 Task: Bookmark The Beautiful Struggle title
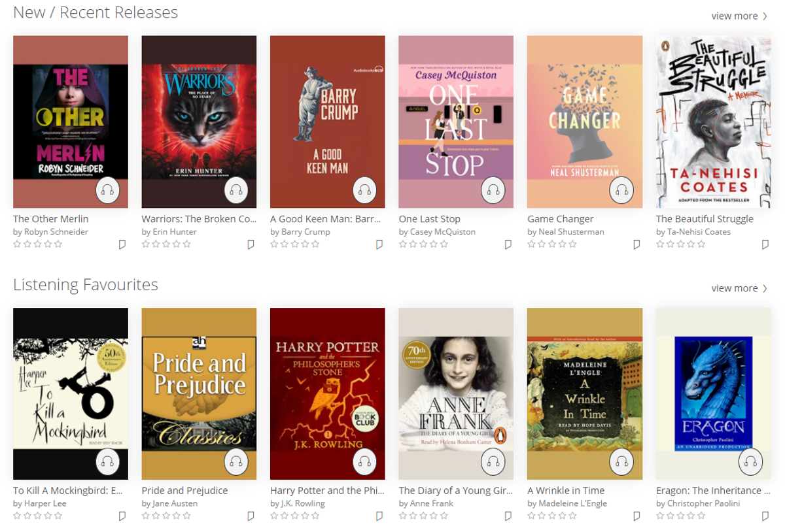(765, 244)
